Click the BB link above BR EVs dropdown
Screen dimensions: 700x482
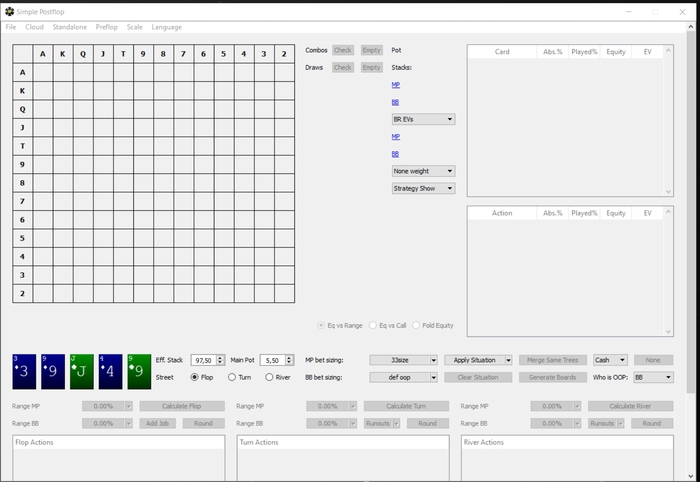pos(395,102)
